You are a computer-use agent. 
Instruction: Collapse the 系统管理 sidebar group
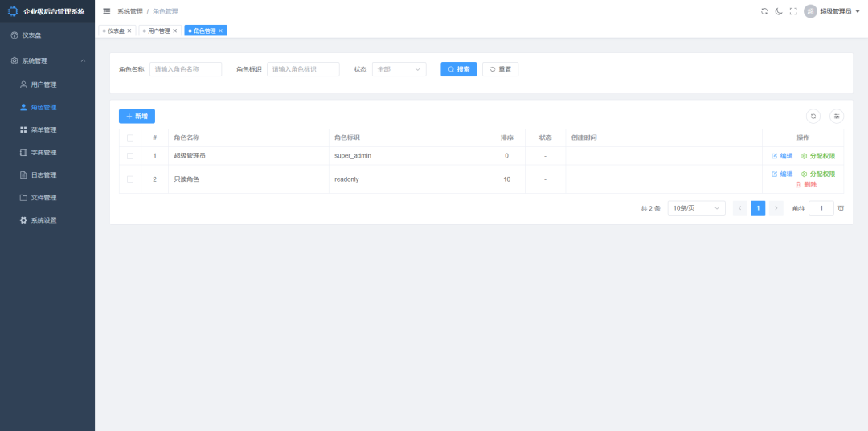click(x=47, y=60)
